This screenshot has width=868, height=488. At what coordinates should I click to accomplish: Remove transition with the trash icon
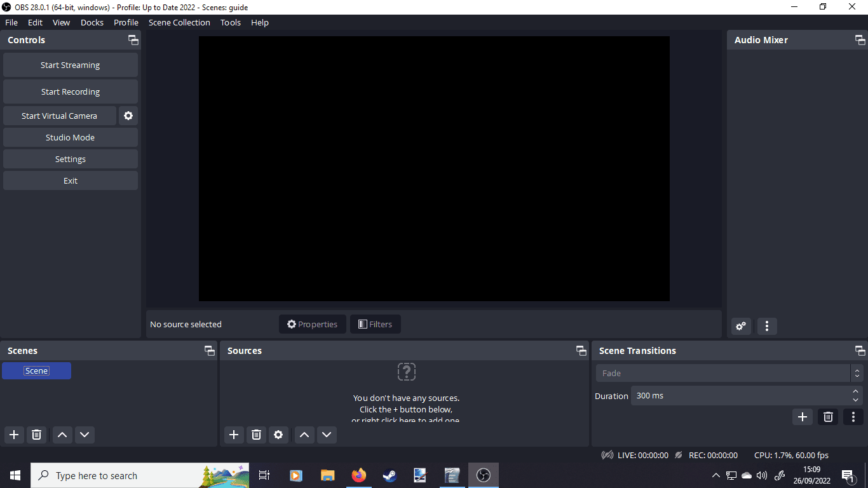827,417
